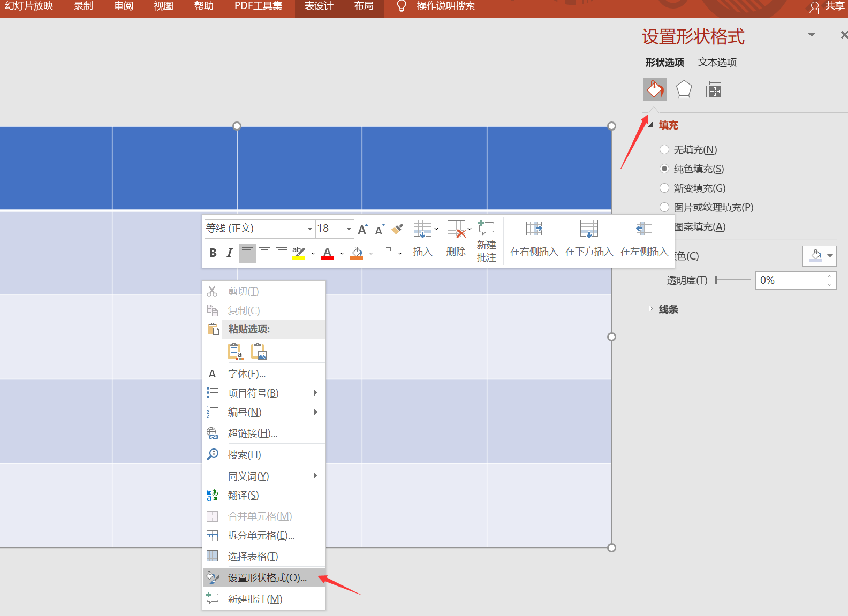The height and width of the screenshot is (616, 848).
Task: Open the pane options dropdown arrow
Action: coord(812,35)
